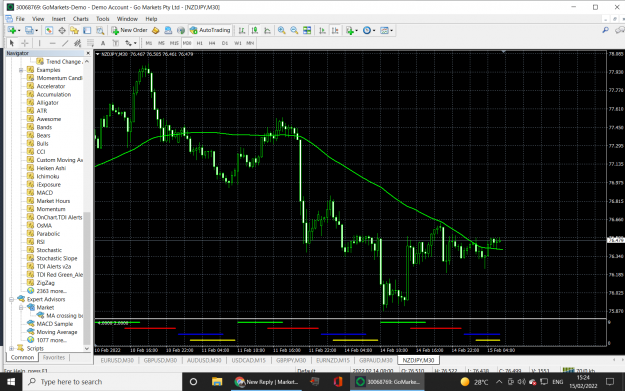Switch to the EURUSD,M30 chart tab
The height and width of the screenshot is (391, 625).
pos(117,360)
